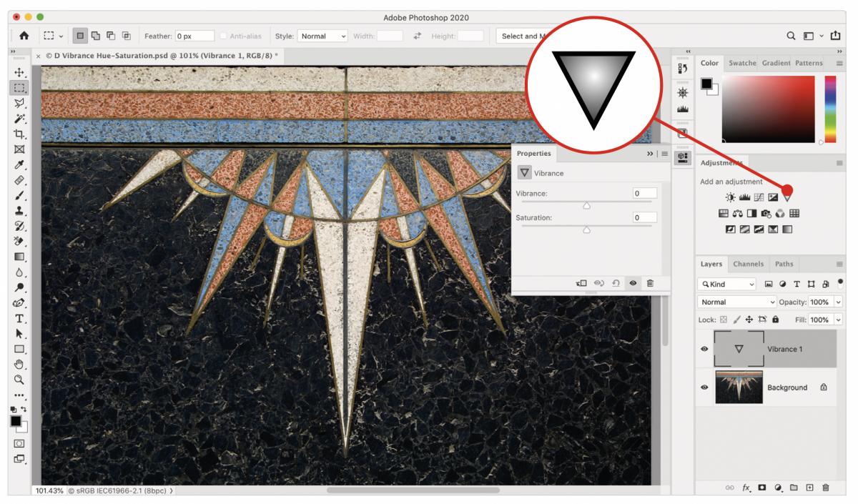Click the Brightness/Contrast adjustment icon
The height and width of the screenshot is (504, 858).
pos(730,197)
